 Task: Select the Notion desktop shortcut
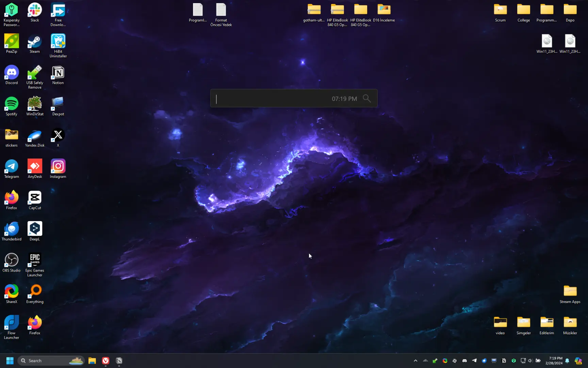point(58,75)
